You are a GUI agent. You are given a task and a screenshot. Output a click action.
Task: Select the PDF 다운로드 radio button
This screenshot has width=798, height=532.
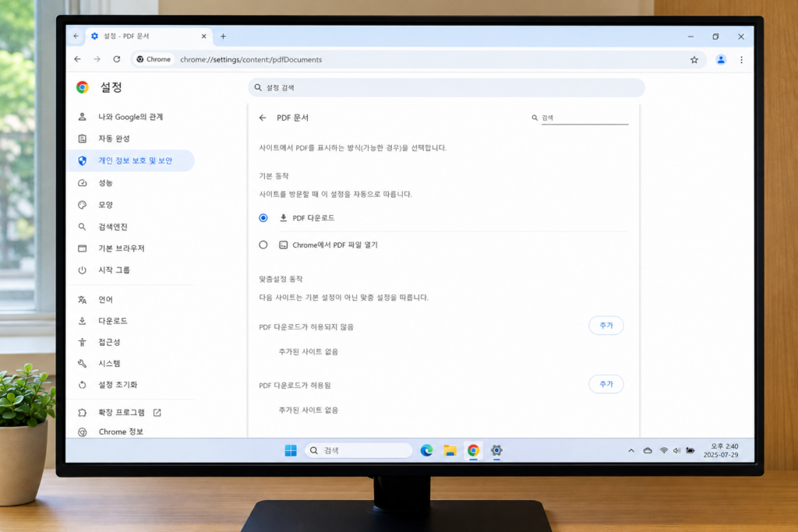pyautogui.click(x=263, y=217)
